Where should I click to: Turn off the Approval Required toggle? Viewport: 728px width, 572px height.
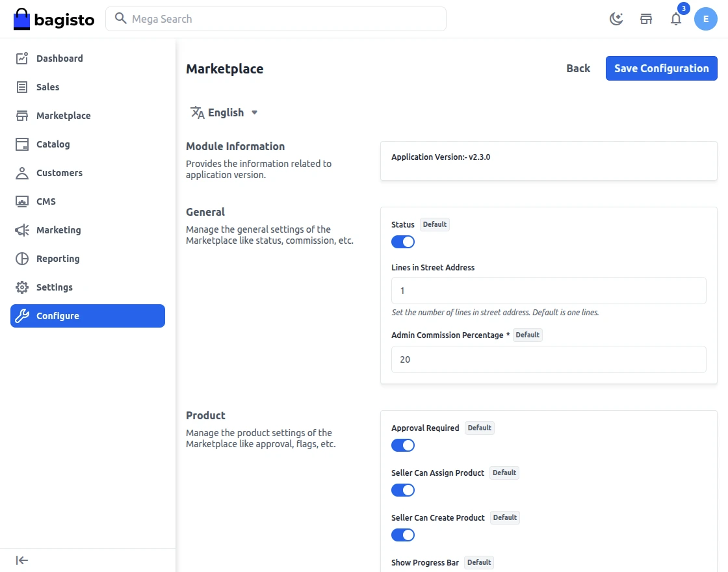pos(402,445)
